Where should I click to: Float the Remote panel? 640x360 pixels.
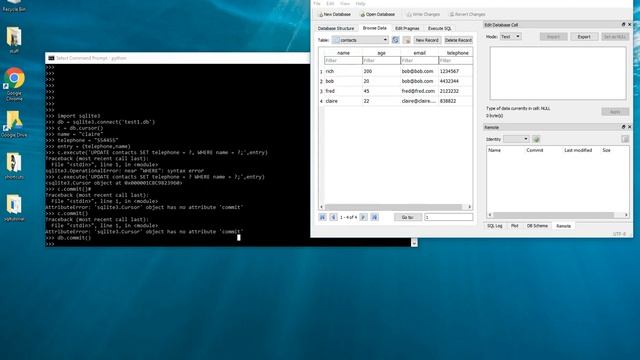tap(623, 127)
